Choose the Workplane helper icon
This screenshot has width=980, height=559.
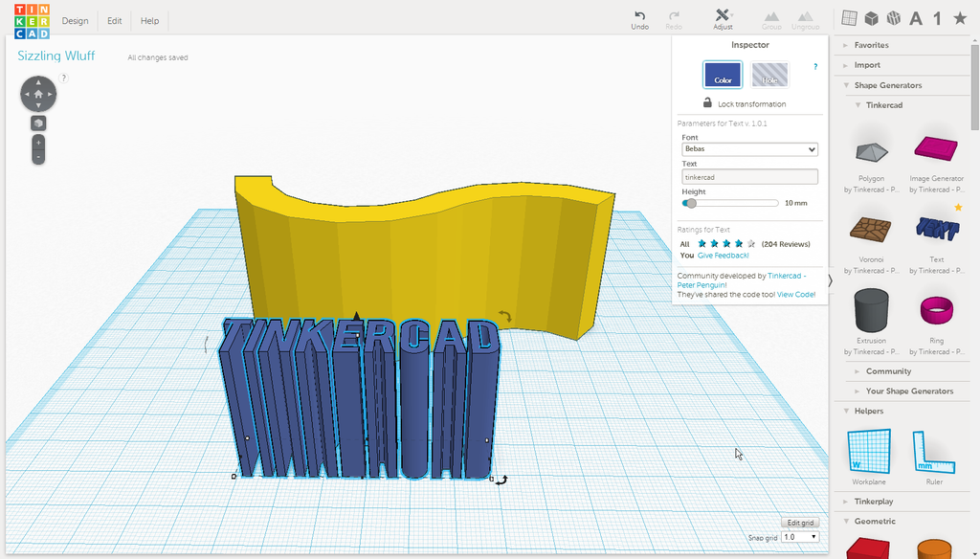click(869, 451)
